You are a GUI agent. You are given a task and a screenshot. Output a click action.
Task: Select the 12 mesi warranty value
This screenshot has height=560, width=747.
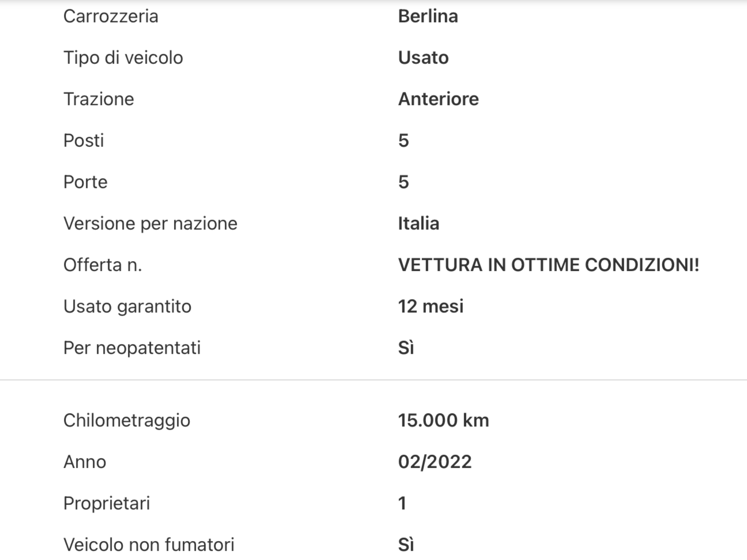click(431, 306)
